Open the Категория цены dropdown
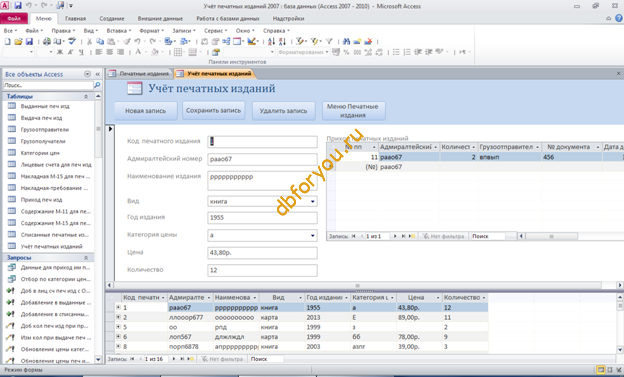This screenshot has height=377, width=624. [312, 235]
